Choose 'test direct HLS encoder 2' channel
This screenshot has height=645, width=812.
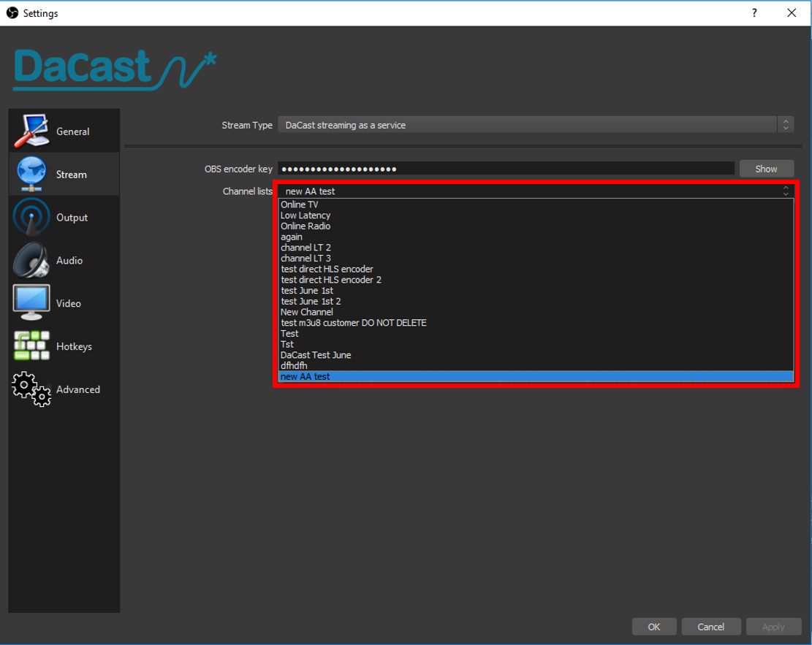[536, 280]
